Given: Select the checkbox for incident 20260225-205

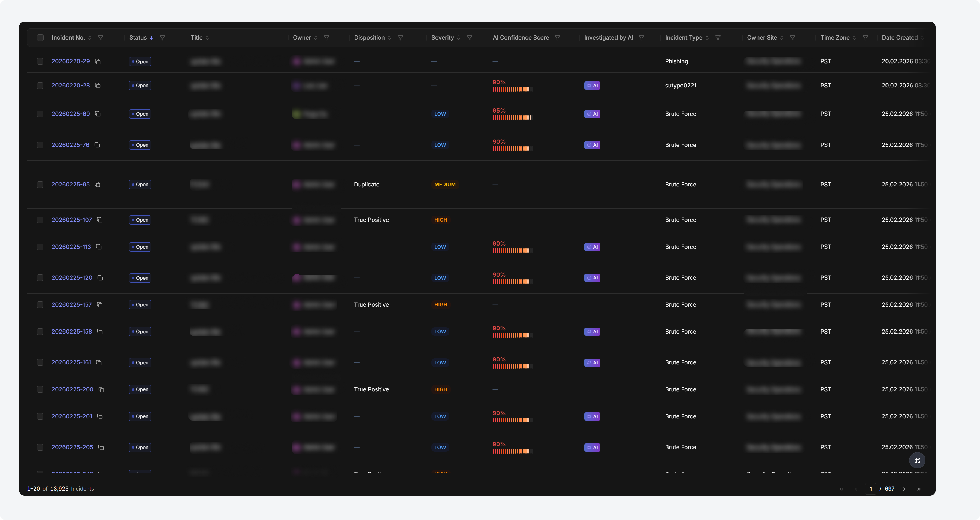Looking at the screenshot, I should point(40,447).
